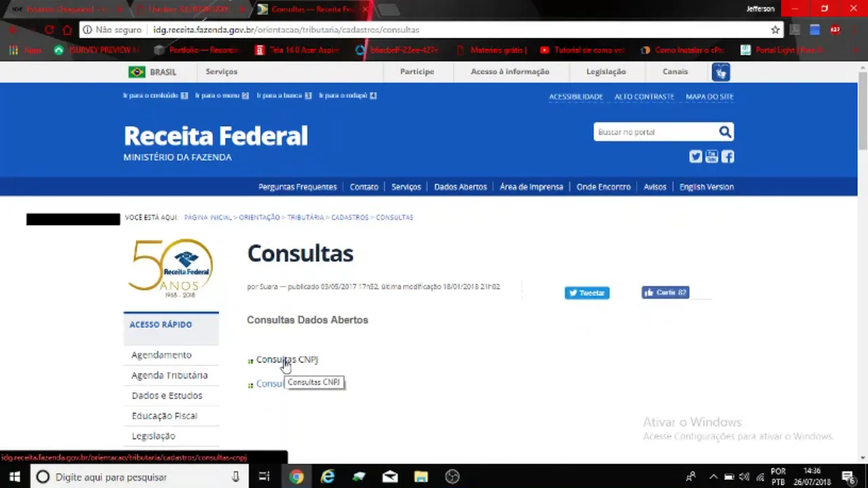Open File Explorer from taskbar
This screenshot has width=868, height=488.
click(x=421, y=477)
